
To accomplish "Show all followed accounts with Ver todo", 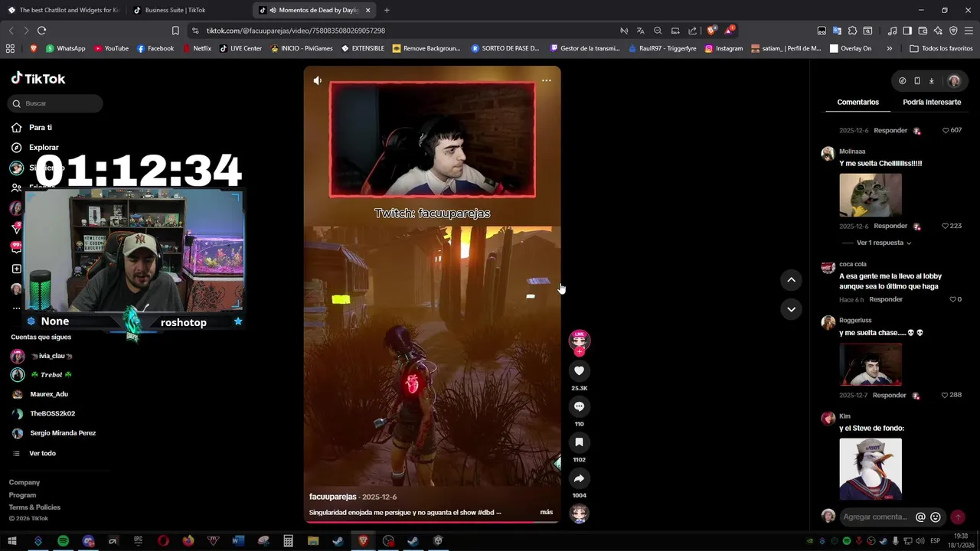I will coord(42,453).
